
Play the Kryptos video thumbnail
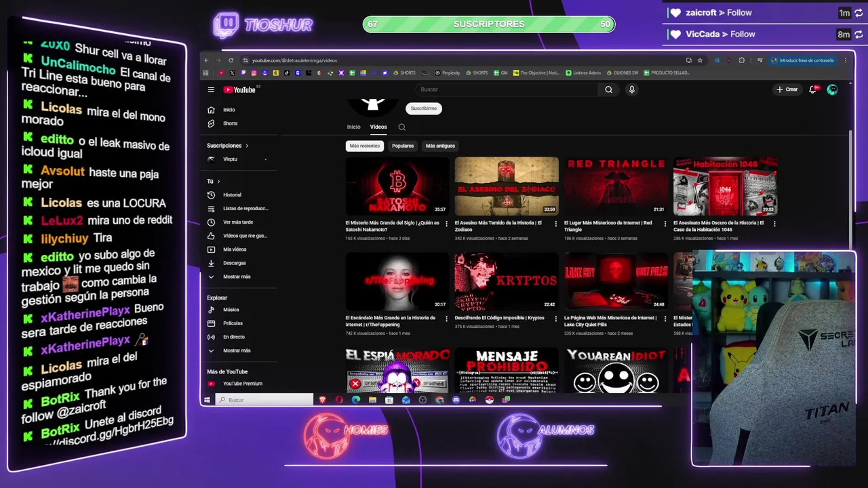507,281
